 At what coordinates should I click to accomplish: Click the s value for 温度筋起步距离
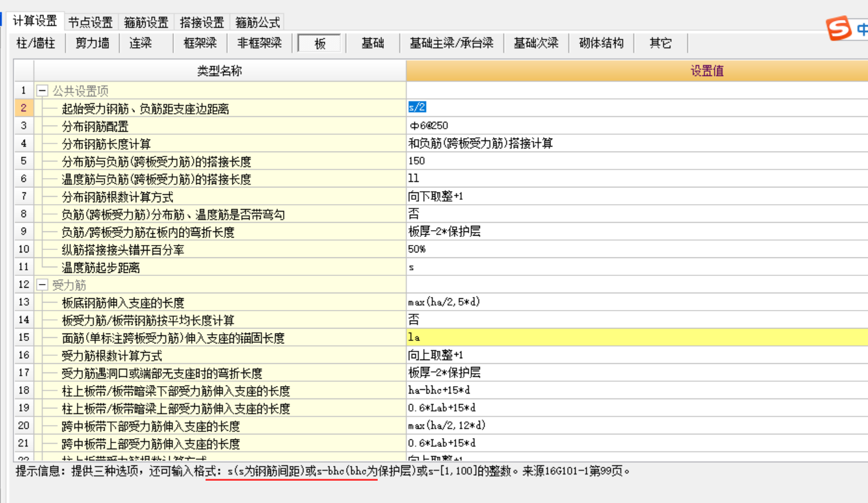pyautogui.click(x=637, y=267)
